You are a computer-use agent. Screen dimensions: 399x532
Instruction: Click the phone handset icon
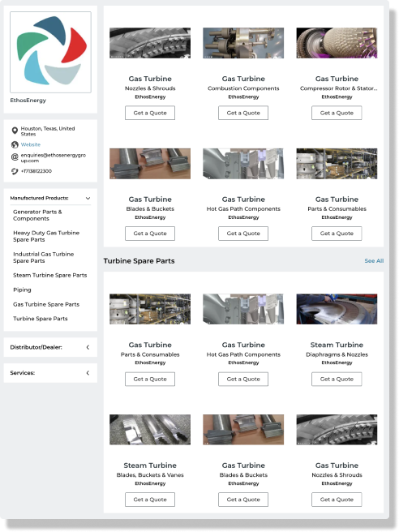15,171
